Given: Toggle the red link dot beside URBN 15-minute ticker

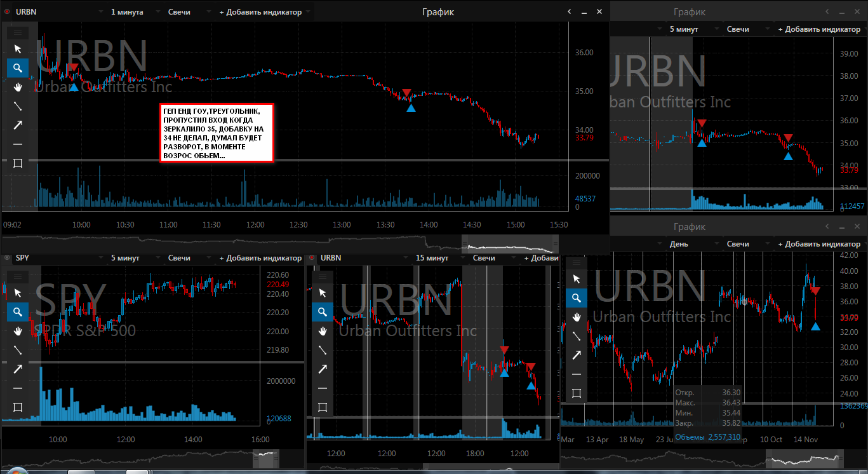Looking at the screenshot, I should (x=312, y=258).
